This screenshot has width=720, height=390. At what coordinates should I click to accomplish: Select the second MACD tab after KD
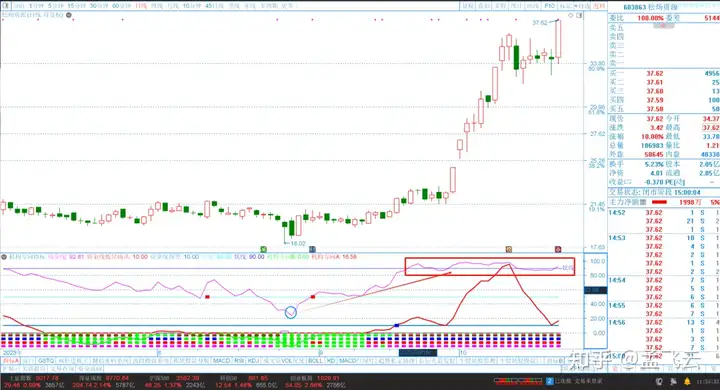[x=348, y=361]
